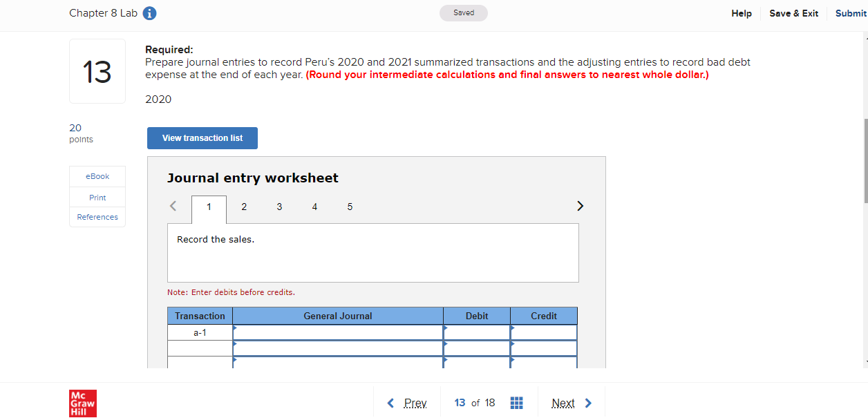Screen dimensions: 868x418
Task: Open worksheet entry tab 5
Action: click(350, 206)
